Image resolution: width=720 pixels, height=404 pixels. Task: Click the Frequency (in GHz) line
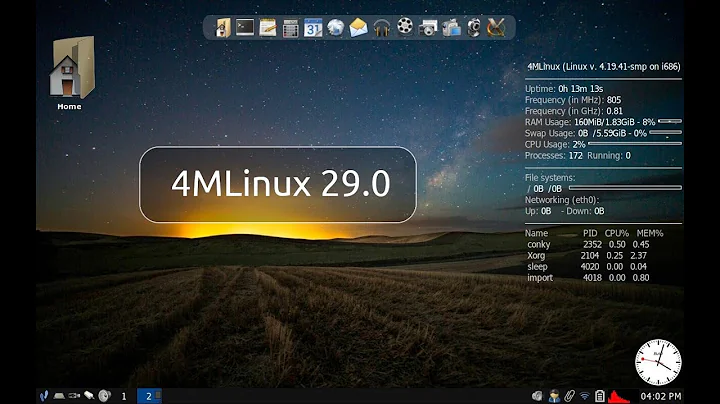coord(574,111)
